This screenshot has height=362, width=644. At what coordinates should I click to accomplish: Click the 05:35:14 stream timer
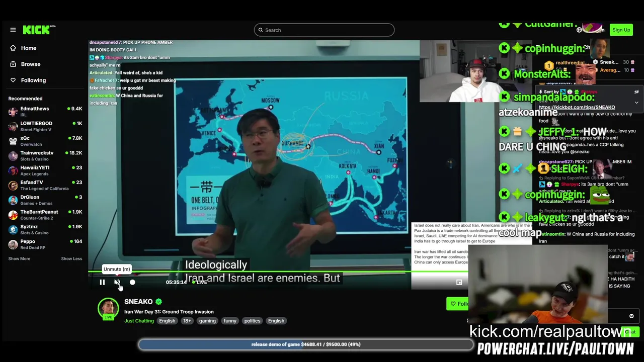point(176,283)
